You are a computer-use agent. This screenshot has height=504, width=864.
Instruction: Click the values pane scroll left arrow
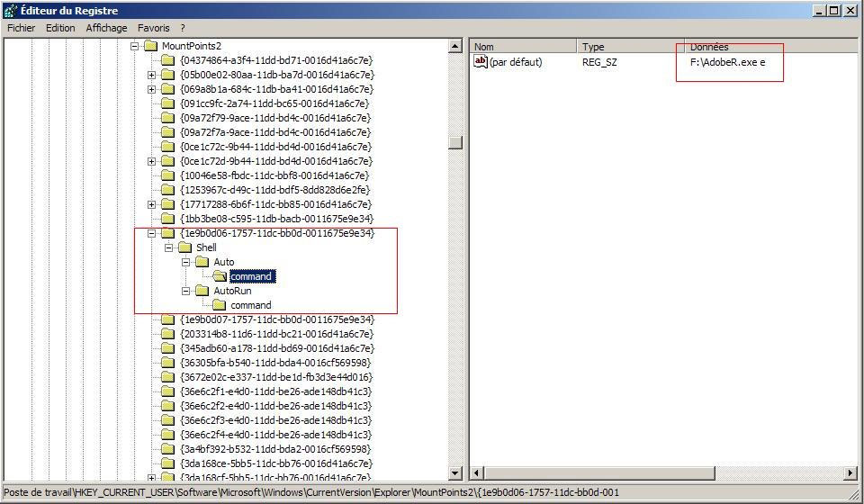coord(477,472)
